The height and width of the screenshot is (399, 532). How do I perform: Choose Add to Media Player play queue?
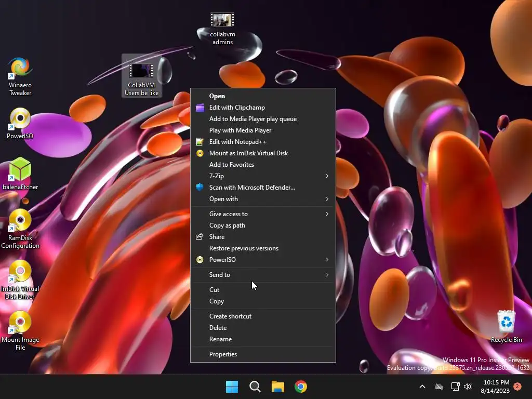(263, 119)
